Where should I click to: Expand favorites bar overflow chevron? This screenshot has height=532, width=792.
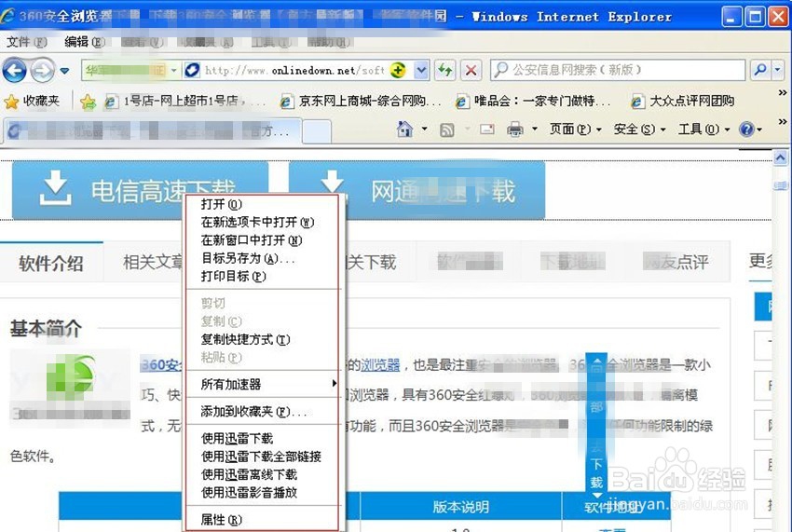coord(783,93)
